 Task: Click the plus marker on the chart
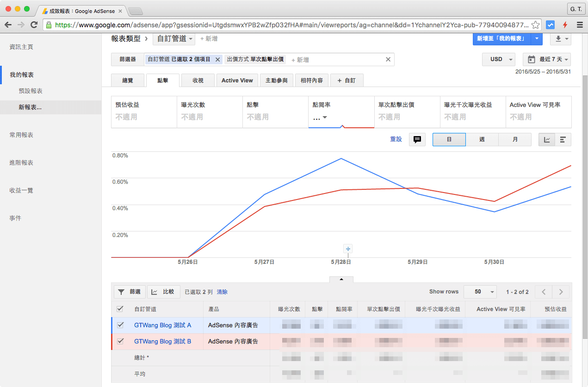[348, 249]
